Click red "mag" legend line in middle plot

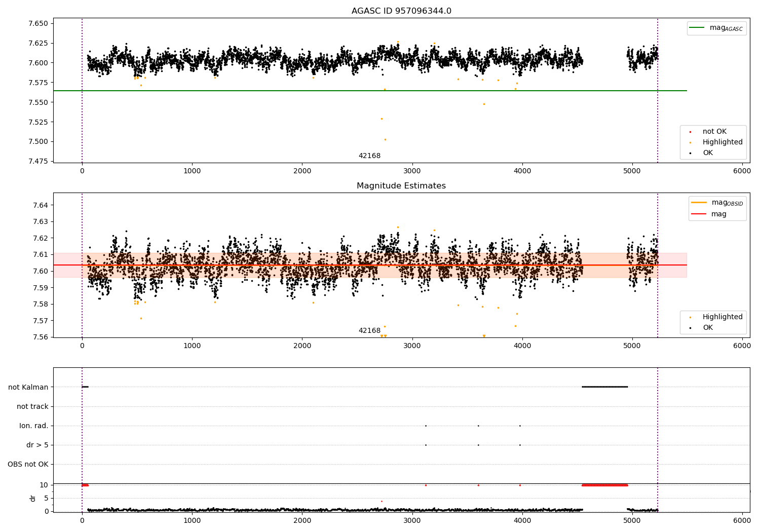point(699,214)
